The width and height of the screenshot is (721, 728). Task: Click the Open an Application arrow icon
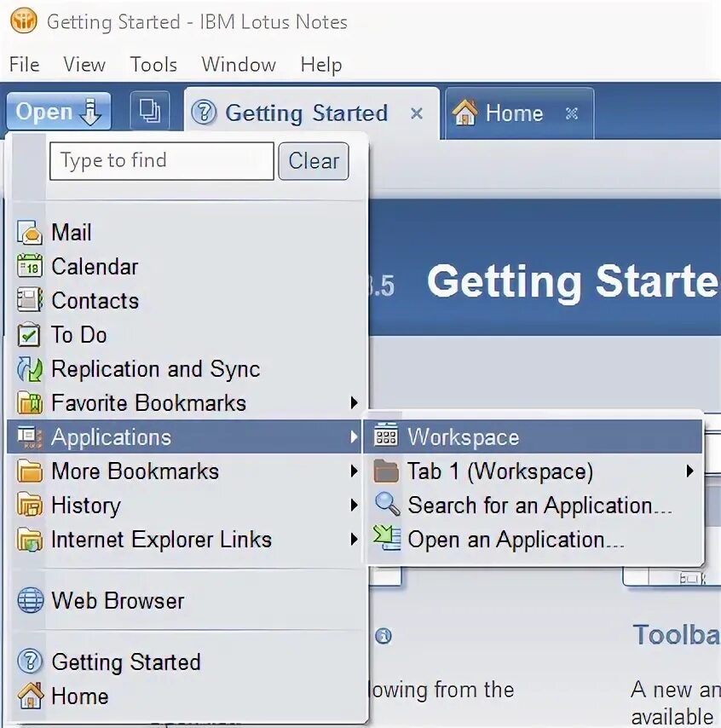387,539
